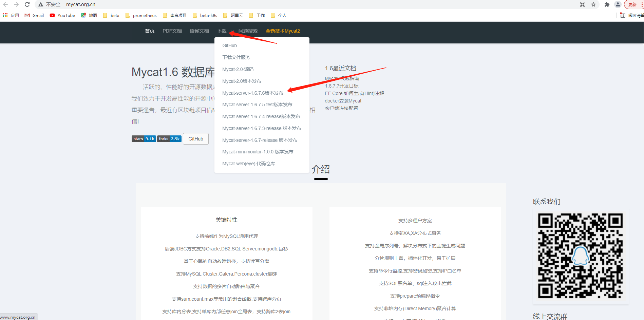Click the GitHub forks 3.9k badge
Image resolution: width=644 pixels, height=320 pixels.
(169, 139)
